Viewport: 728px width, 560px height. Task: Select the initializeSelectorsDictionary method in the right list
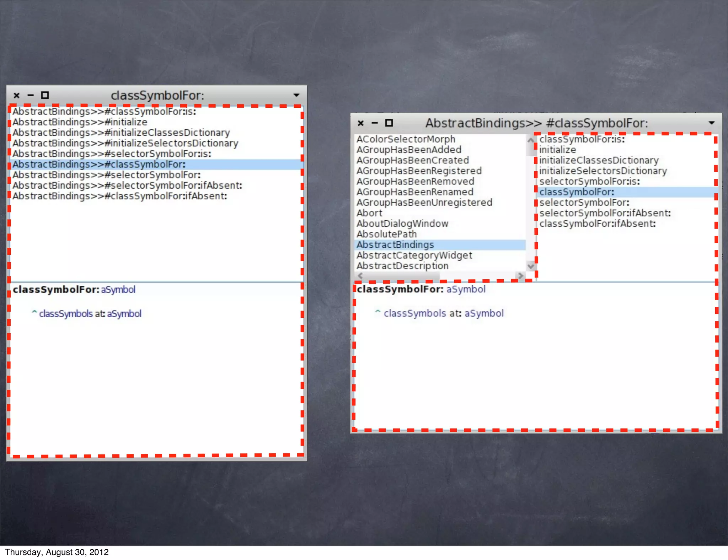coord(603,171)
